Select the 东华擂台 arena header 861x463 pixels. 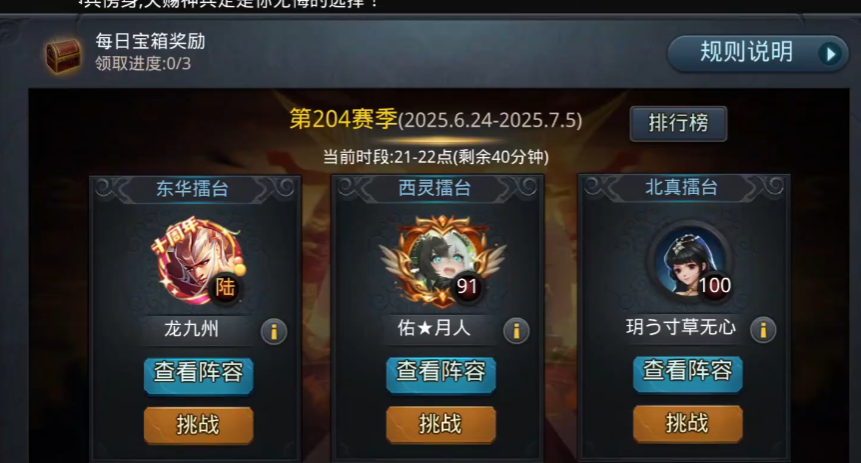193,188
